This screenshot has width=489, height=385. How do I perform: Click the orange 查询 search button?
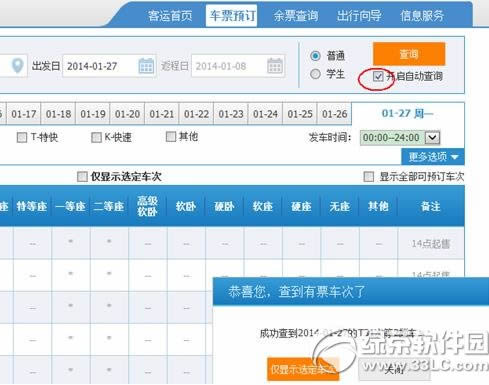tap(409, 54)
